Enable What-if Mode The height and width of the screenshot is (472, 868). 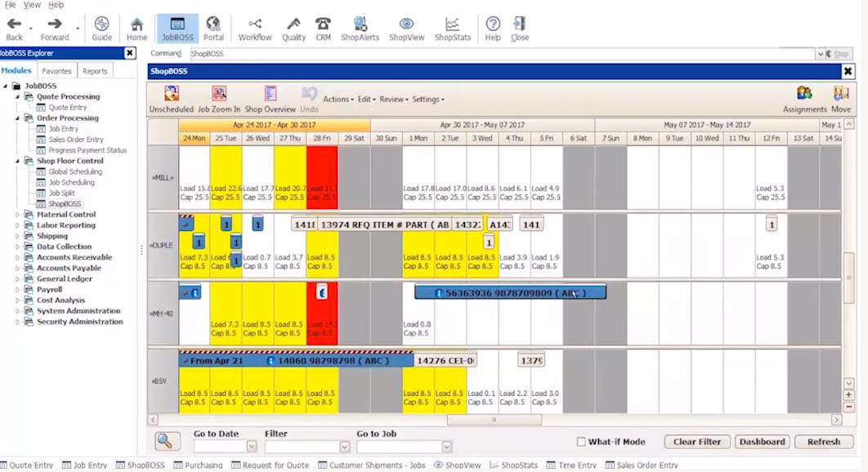coord(581,441)
